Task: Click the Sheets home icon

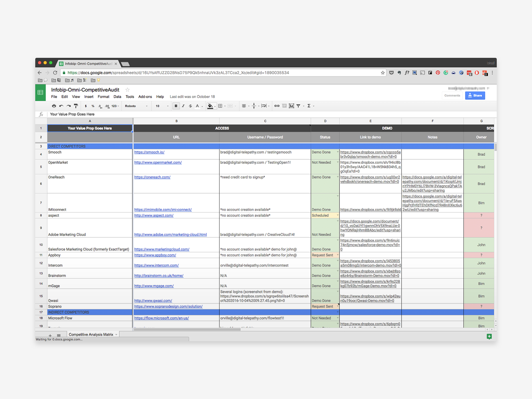Action: [x=41, y=92]
